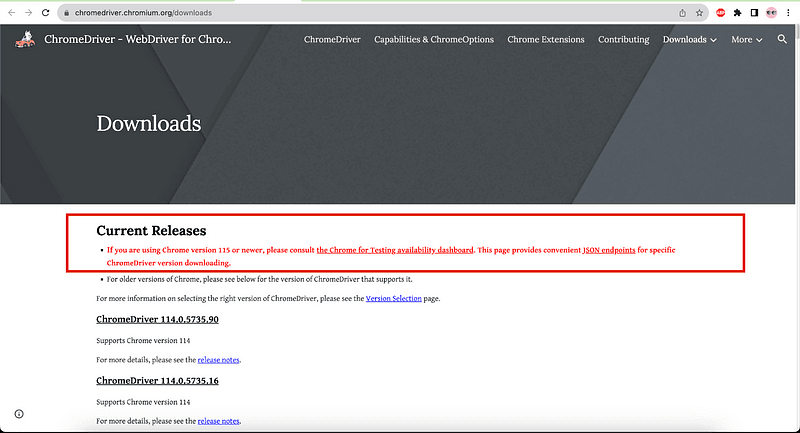
Task: Open the ChromeDriver 114.0.5735.16 heading link
Action: (x=157, y=380)
